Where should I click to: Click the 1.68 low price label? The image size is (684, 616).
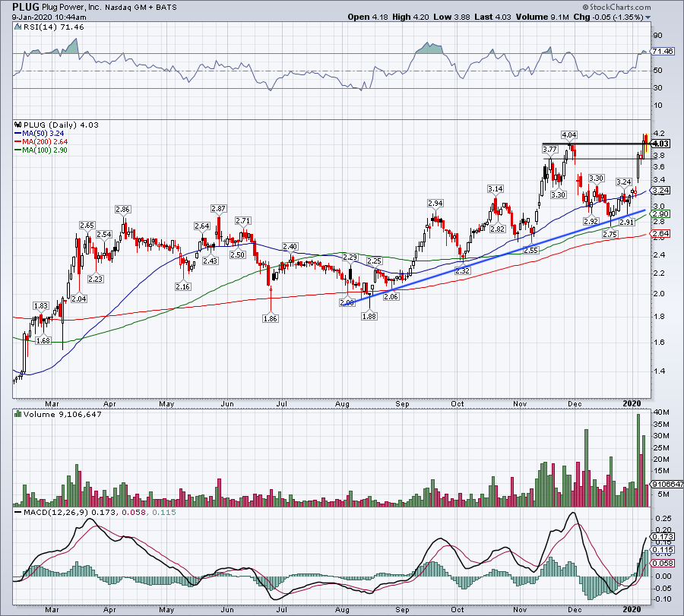[x=43, y=340]
